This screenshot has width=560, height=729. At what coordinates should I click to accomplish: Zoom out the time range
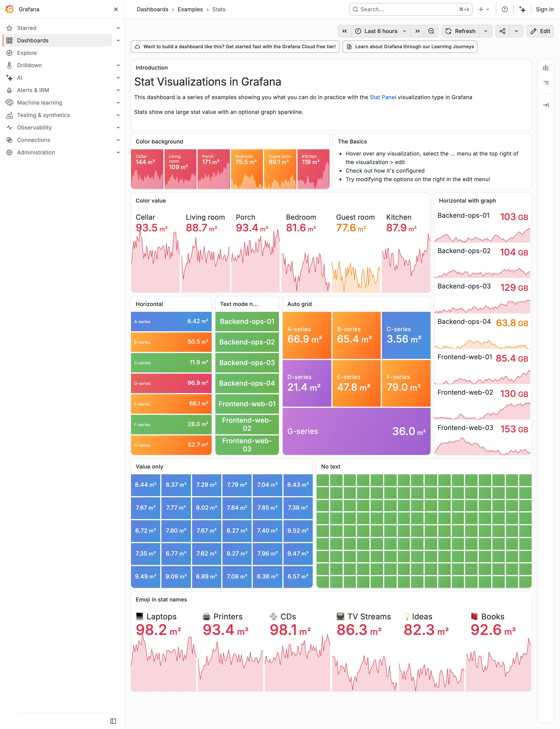(x=431, y=31)
